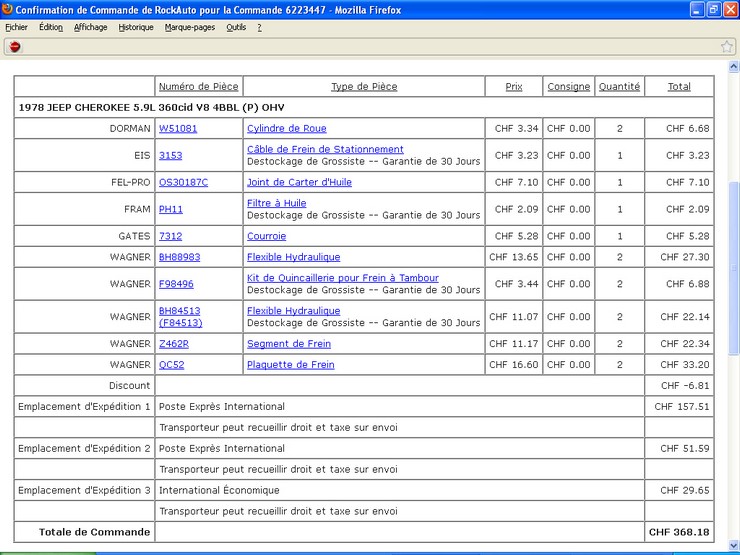Screen dimensions: 740x555
Task: Open Câble de Frein de Stationnement link
Action: (x=325, y=149)
